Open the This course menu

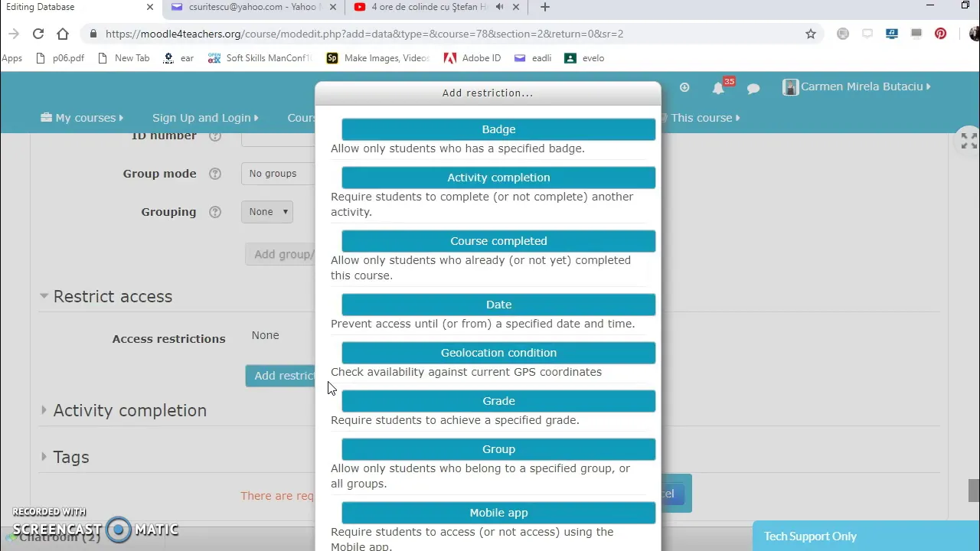coord(701,118)
